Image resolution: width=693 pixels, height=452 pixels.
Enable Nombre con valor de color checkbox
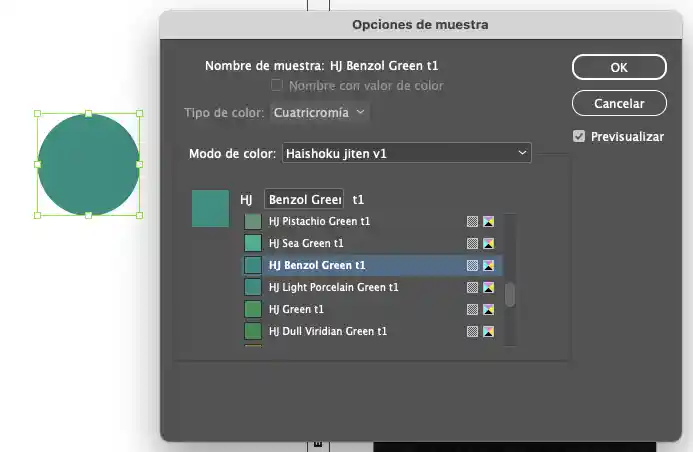pyautogui.click(x=277, y=85)
